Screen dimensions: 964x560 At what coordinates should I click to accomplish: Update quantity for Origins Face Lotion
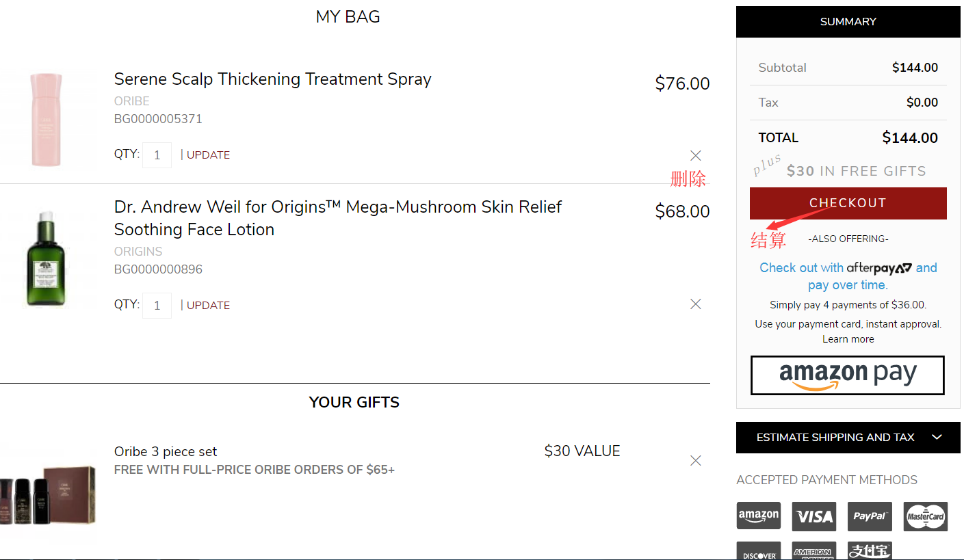point(208,306)
